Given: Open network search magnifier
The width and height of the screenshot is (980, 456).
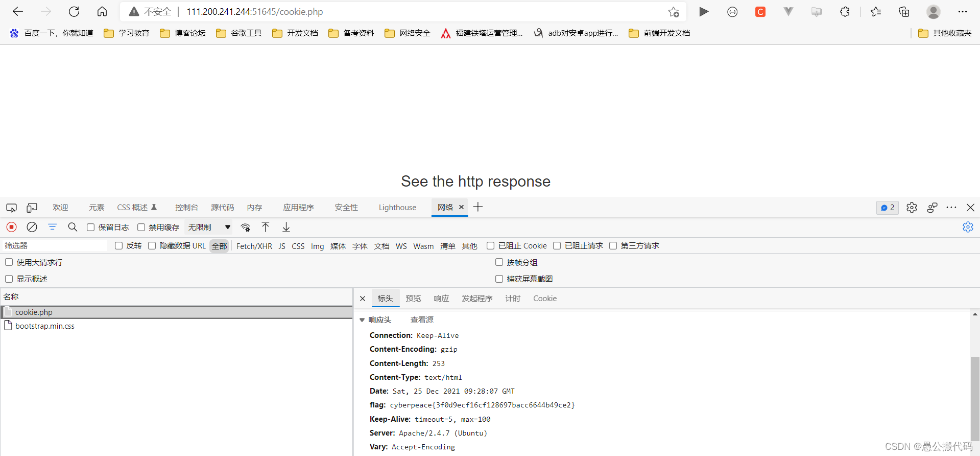Looking at the screenshot, I should [x=73, y=227].
